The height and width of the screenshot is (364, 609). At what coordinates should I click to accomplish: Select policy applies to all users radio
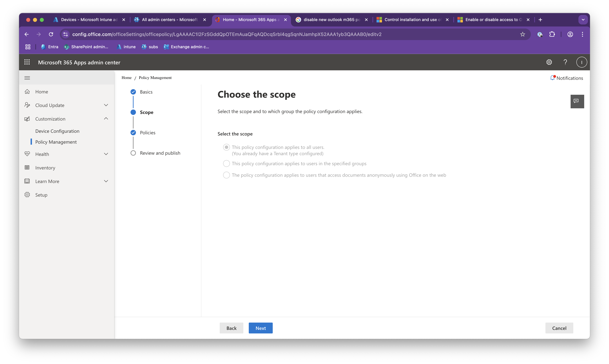pyautogui.click(x=226, y=147)
